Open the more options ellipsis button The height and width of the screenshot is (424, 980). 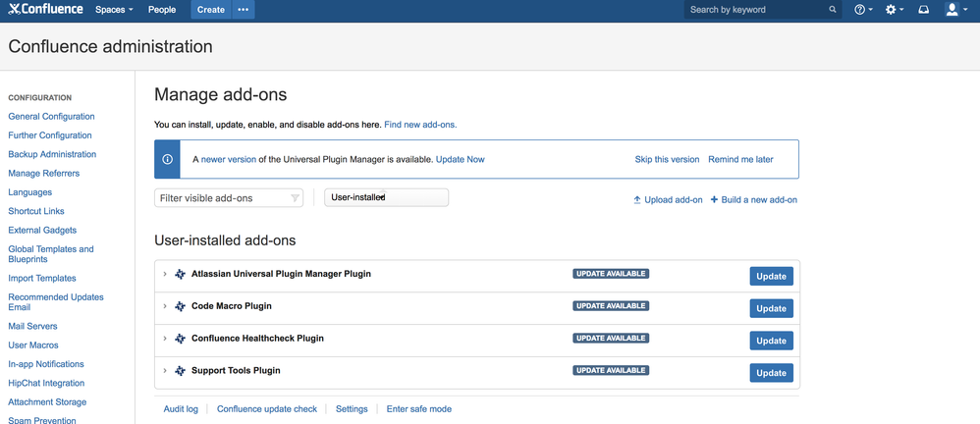coord(244,10)
